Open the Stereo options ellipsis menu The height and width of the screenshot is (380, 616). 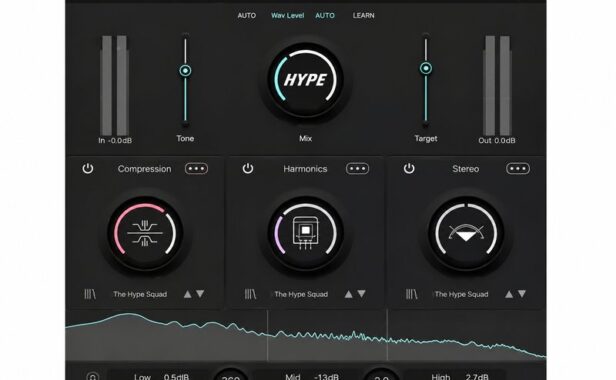(x=518, y=169)
